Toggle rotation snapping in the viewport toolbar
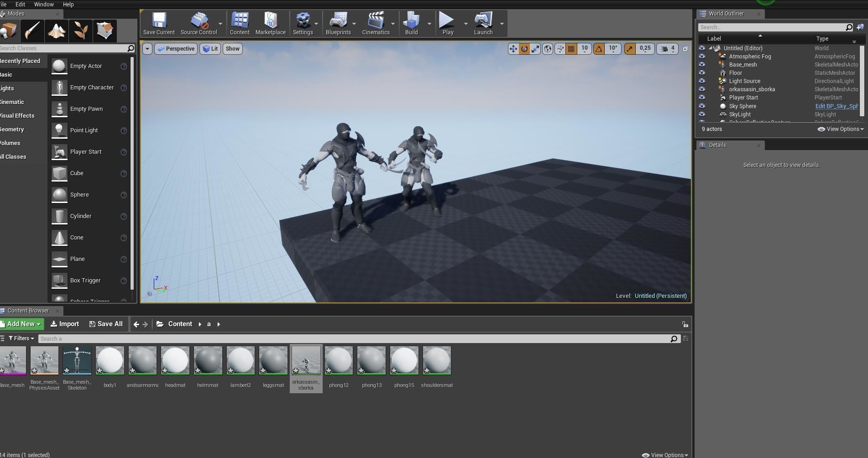This screenshot has width=868, height=458. click(x=599, y=49)
